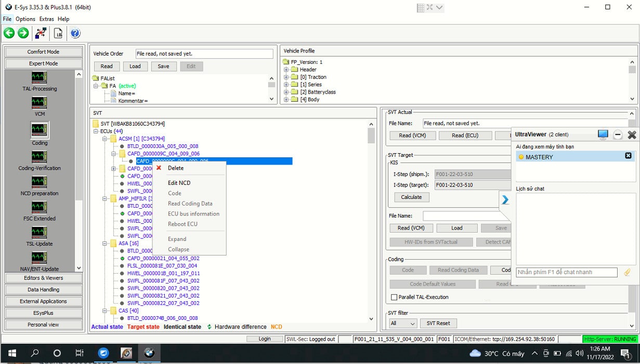
Task: Click the Vehicle Order Save button
Action: [164, 66]
